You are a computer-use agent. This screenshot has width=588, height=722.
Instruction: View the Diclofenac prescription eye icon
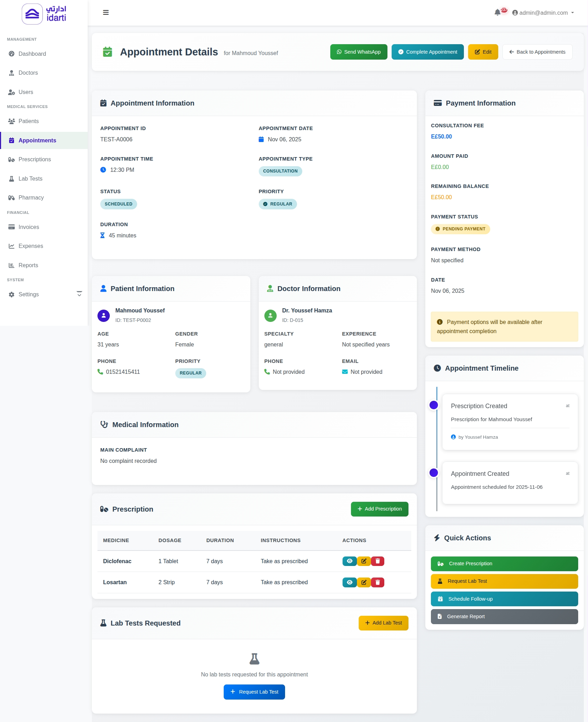coord(349,561)
